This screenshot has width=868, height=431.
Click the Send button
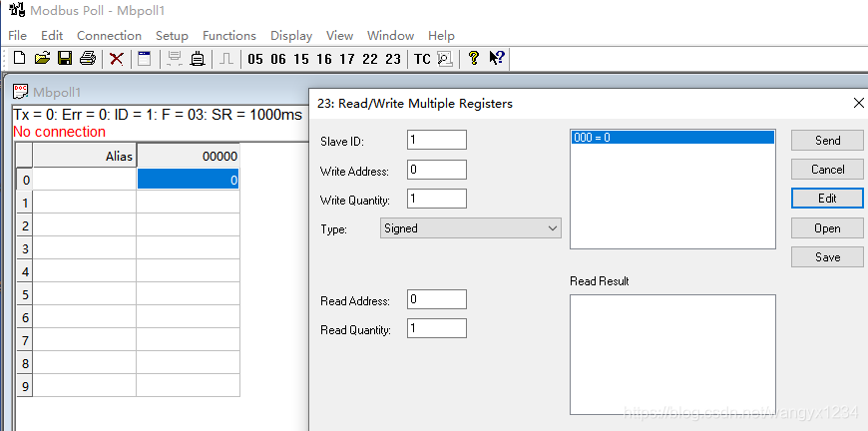[x=827, y=141]
